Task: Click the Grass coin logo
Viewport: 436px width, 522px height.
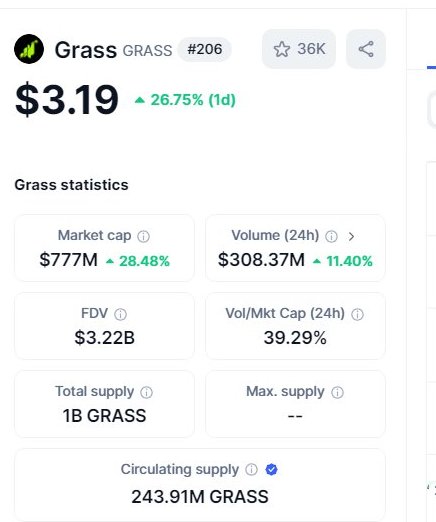Action: (x=29, y=49)
